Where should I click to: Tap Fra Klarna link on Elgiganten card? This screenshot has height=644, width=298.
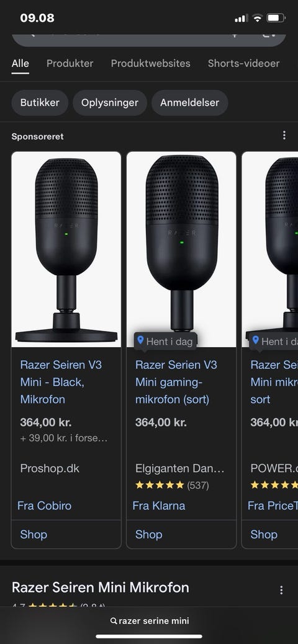click(159, 506)
